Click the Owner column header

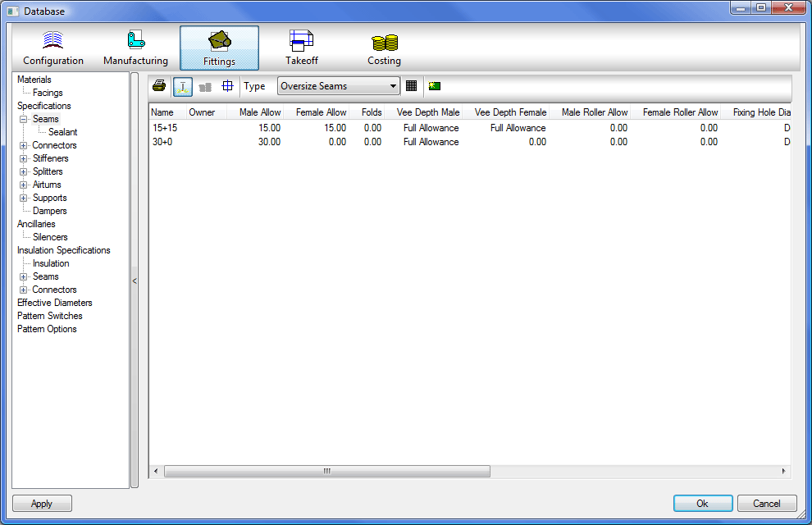coord(207,112)
